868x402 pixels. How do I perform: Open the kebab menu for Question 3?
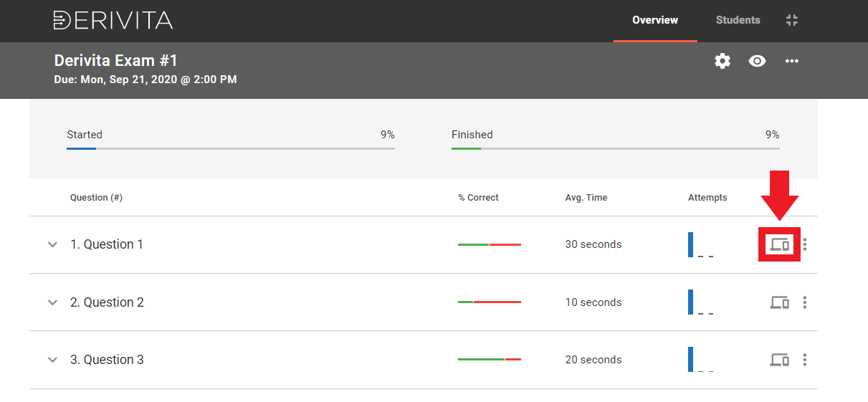805,360
